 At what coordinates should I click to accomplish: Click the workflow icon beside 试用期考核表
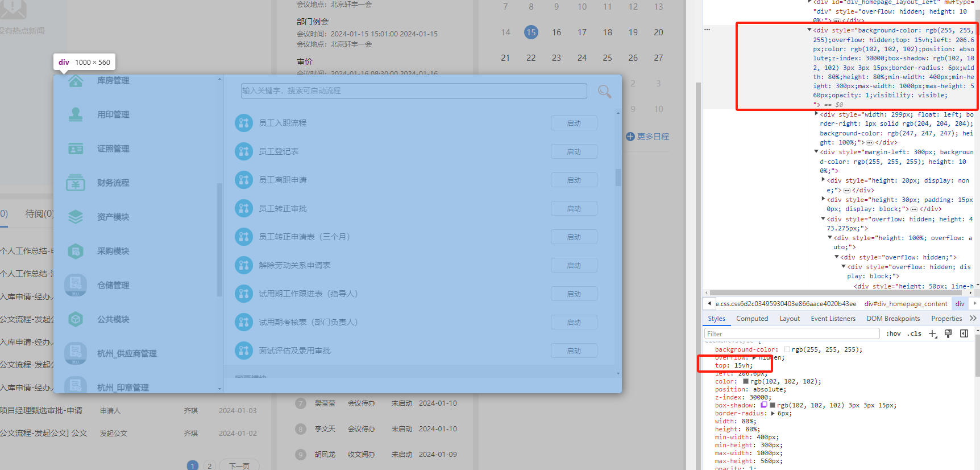coord(244,322)
